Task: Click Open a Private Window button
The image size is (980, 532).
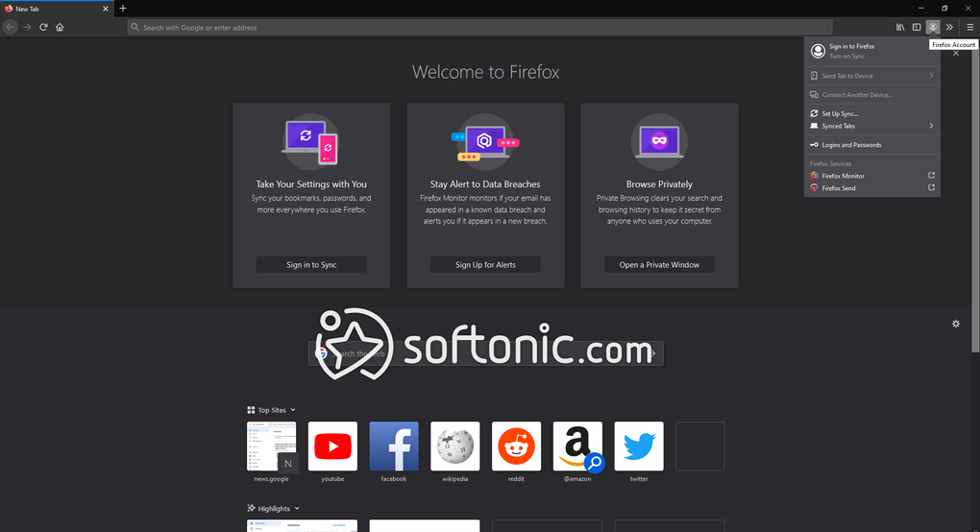Action: [659, 265]
